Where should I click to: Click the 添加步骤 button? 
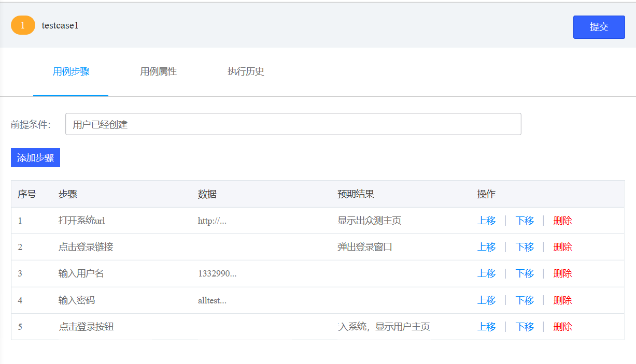pyautogui.click(x=35, y=158)
